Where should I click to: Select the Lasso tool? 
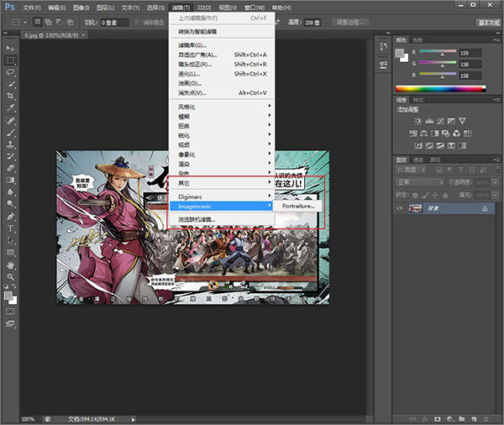click(11, 72)
